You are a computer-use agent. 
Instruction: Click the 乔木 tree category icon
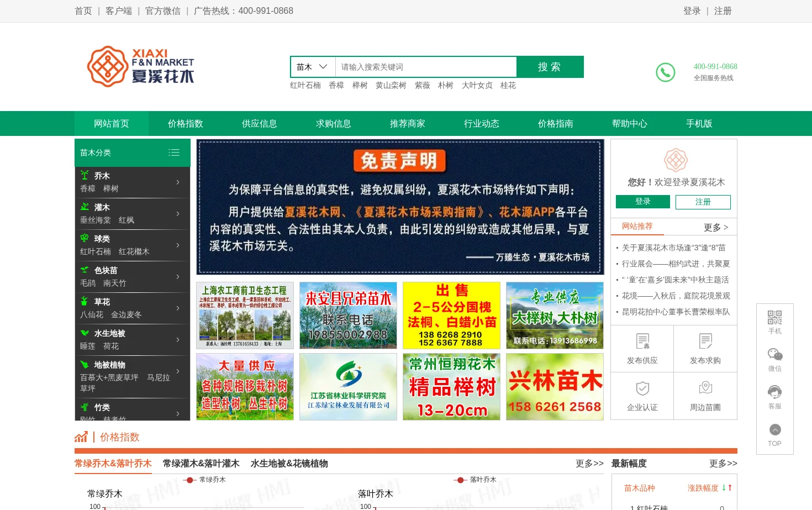click(x=85, y=175)
